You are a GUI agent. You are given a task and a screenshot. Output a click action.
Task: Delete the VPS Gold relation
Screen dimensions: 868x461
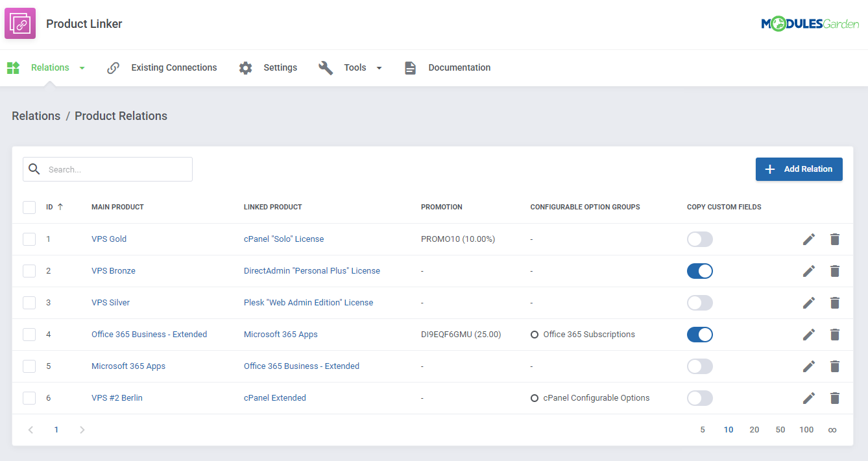[x=835, y=239]
